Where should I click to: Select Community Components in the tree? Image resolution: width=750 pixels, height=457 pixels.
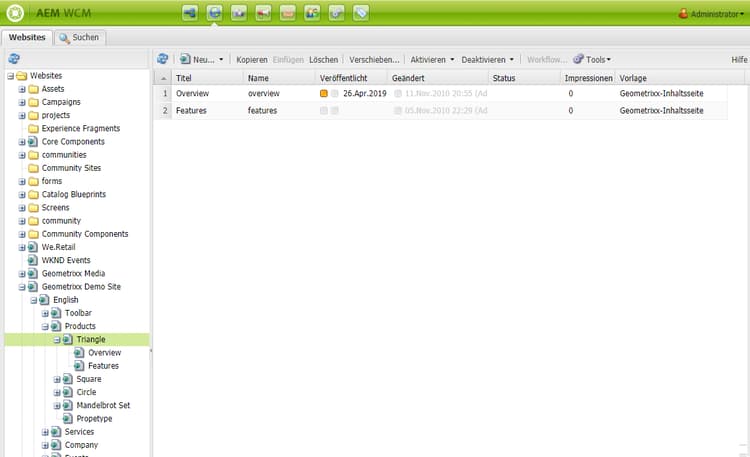click(85, 234)
